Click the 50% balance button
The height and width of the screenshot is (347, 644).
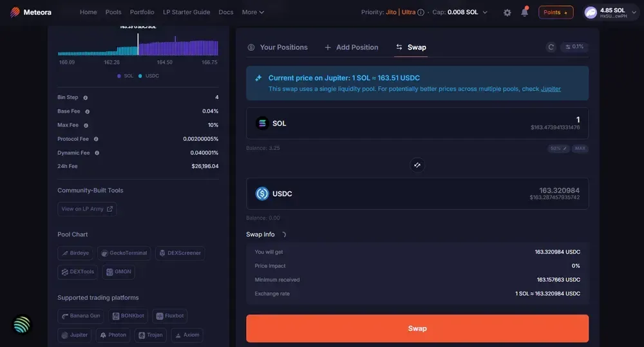click(x=558, y=148)
